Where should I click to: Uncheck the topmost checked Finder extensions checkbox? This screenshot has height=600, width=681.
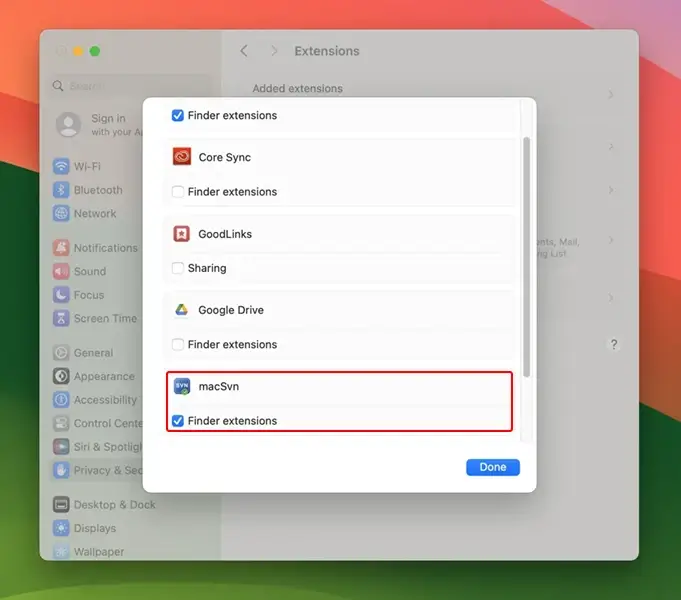(x=178, y=115)
